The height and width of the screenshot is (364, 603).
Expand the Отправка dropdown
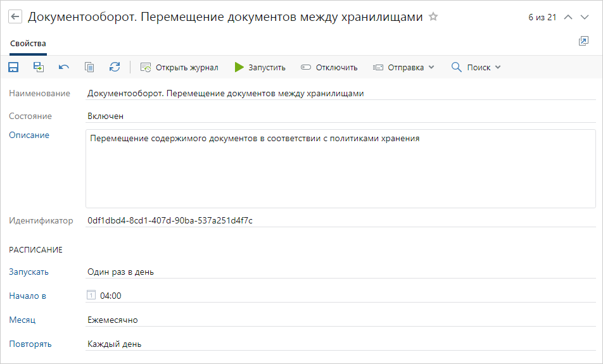coord(403,67)
